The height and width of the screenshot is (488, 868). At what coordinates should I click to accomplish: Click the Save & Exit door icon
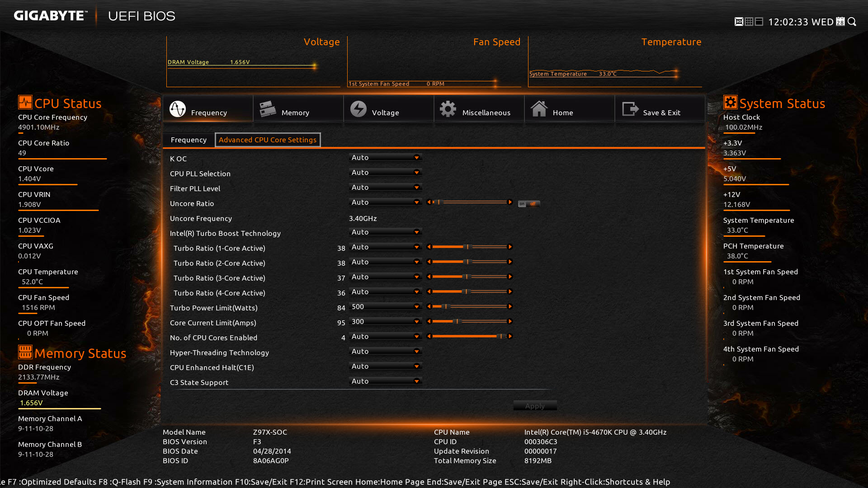630,109
